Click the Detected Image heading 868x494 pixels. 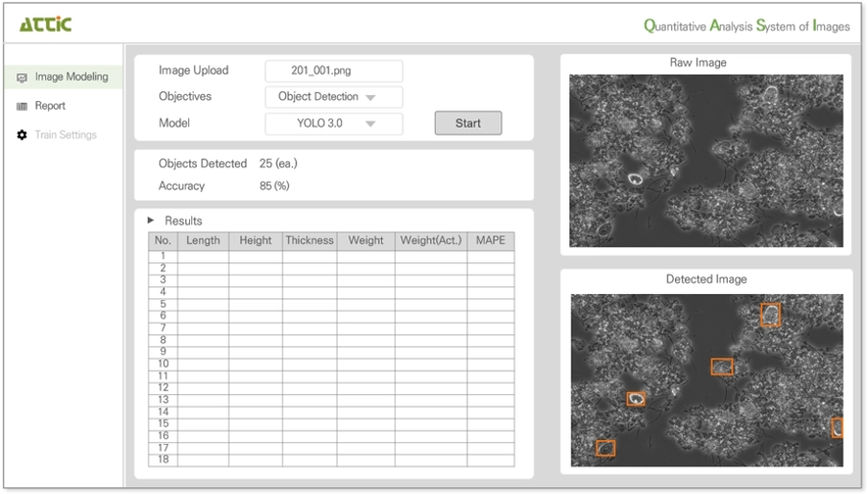(707, 279)
